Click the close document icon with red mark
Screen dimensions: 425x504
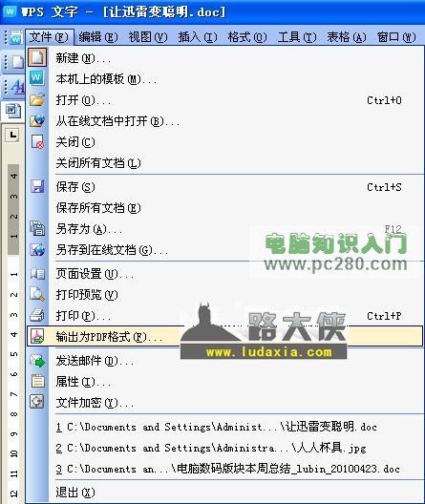[x=37, y=141]
